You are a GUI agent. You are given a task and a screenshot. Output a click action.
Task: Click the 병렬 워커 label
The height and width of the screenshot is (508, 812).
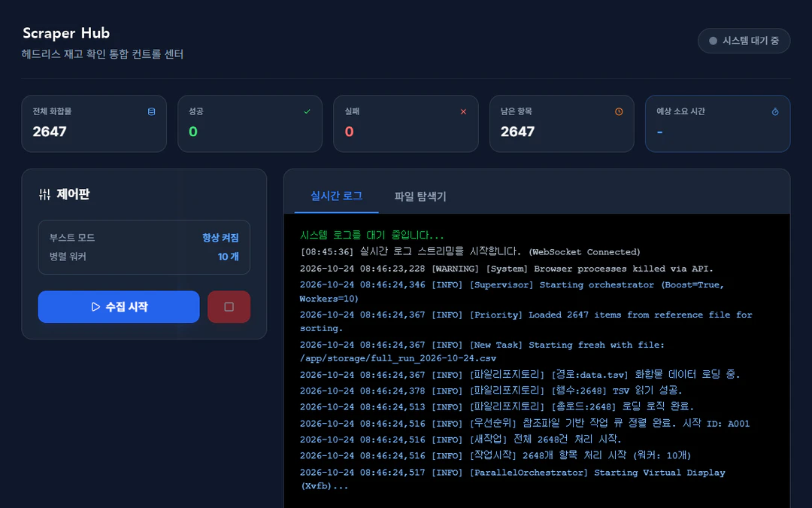(x=68, y=257)
